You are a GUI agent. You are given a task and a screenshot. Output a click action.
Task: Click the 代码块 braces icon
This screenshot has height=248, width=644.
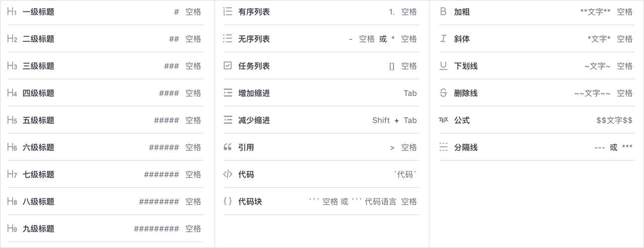coord(227,202)
